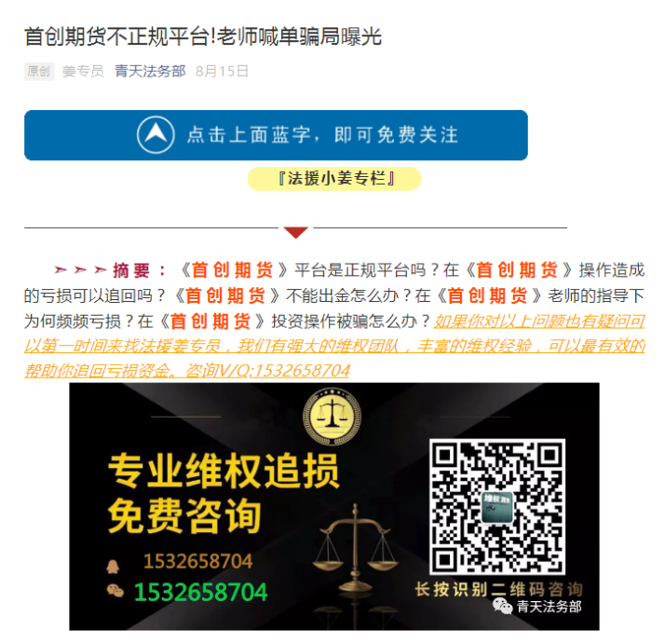This screenshot has width=665, height=644.
Task: Click the 长按识别二维码咨询 caption
Action: pos(499,589)
